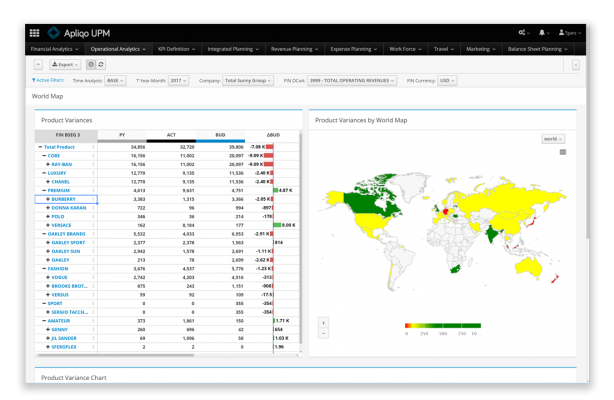614x400 pixels.
Task: Click the refresh icon in toolbar
Action: pos(101,65)
